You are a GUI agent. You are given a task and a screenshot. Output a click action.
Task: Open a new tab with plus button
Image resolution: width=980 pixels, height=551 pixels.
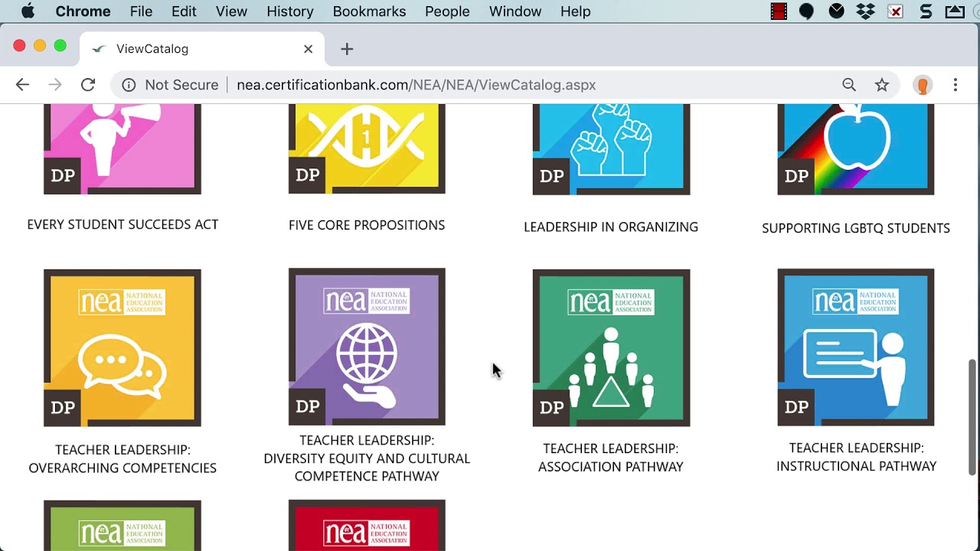click(347, 49)
